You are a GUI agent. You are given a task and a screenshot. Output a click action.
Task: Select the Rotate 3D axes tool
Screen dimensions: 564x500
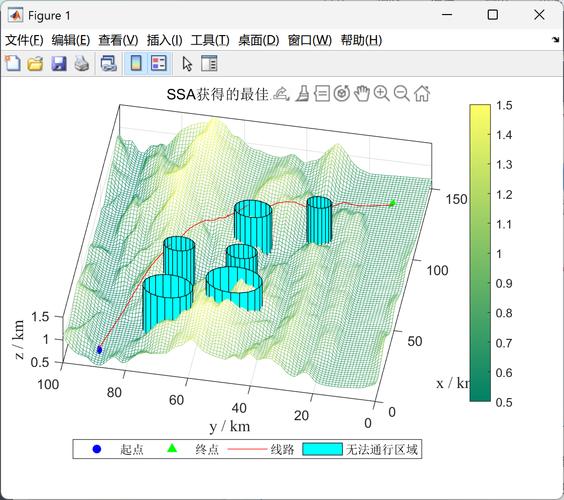[x=342, y=94]
